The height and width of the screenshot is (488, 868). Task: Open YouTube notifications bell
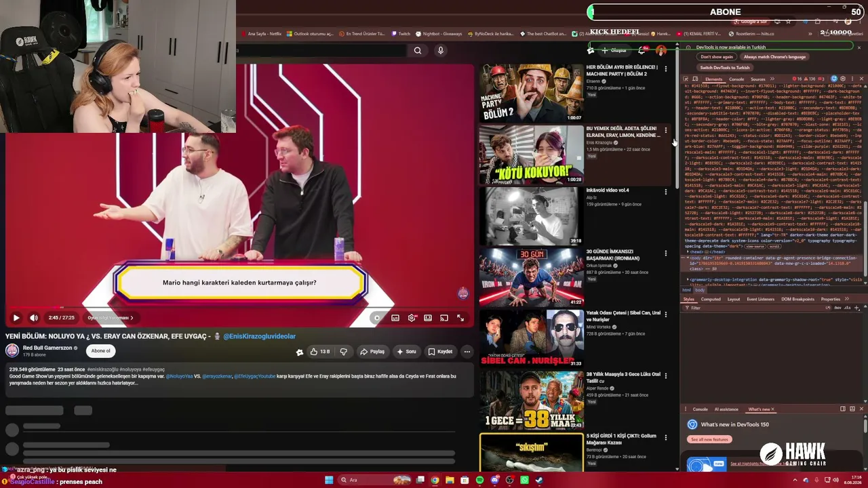click(x=642, y=50)
